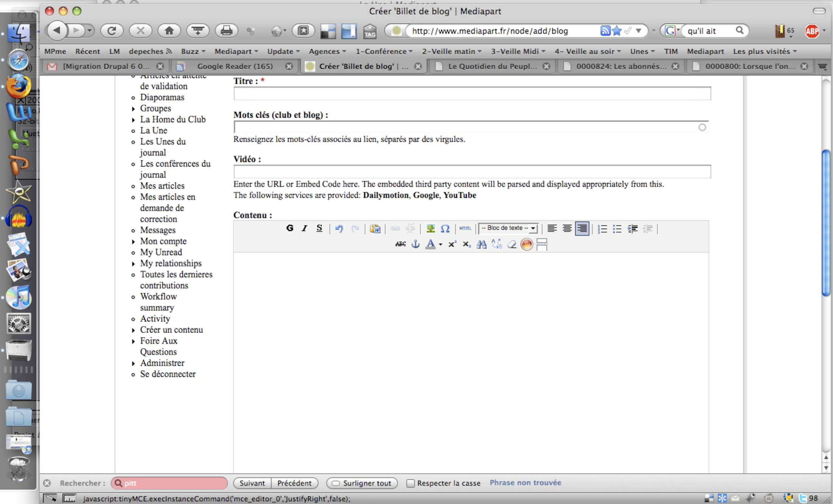
Task: Toggle the numbered list button
Action: (602, 229)
